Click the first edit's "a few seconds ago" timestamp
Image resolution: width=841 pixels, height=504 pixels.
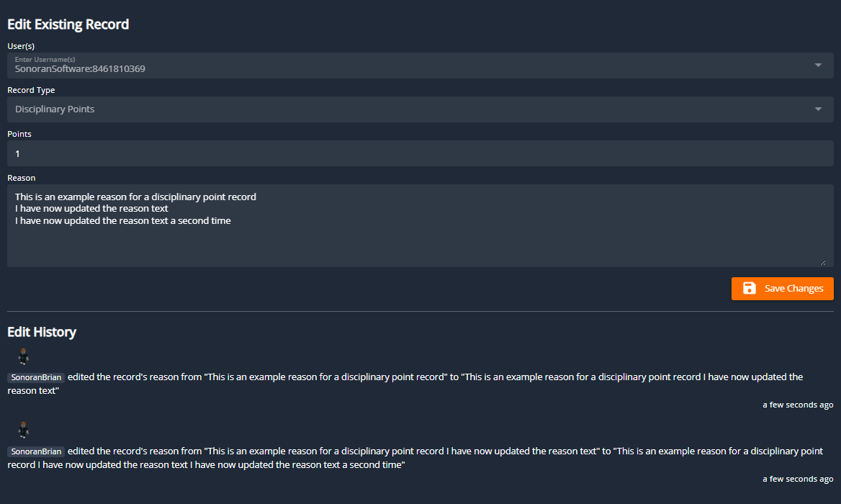click(798, 405)
